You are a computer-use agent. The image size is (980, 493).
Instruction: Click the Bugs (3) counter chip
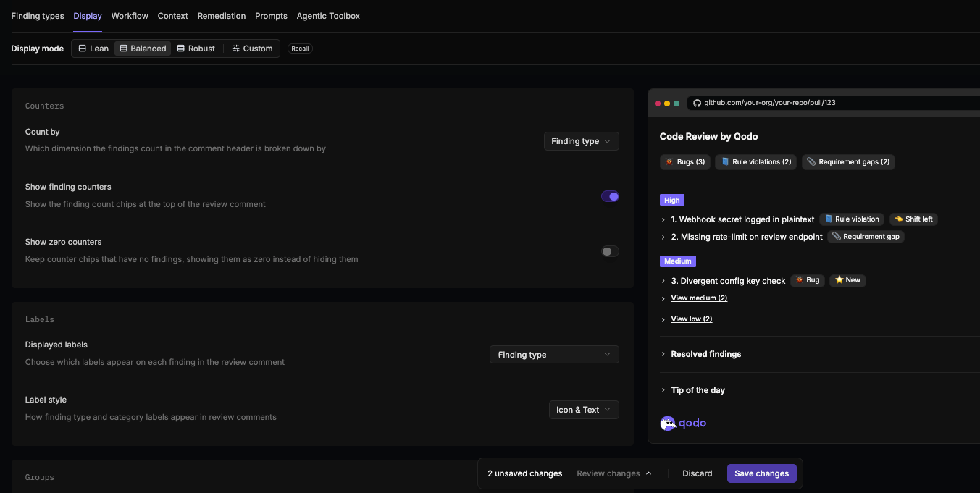685,162
